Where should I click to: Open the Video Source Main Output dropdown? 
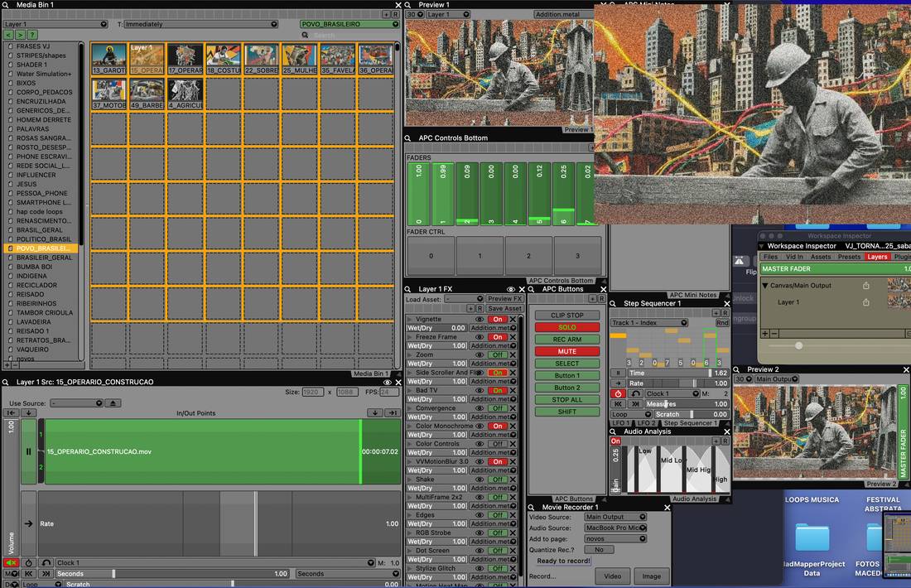(x=615, y=517)
